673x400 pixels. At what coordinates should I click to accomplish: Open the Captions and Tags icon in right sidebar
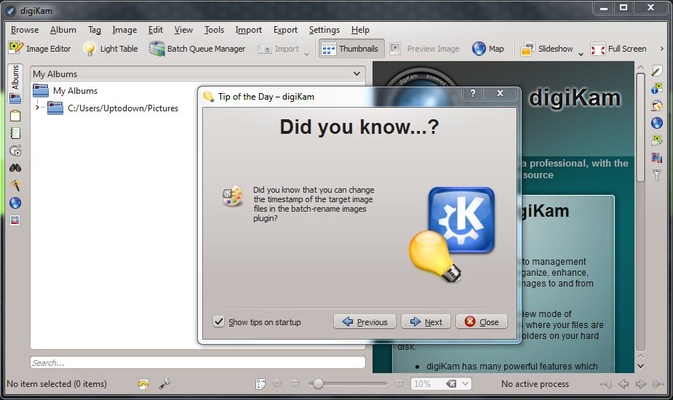657,140
